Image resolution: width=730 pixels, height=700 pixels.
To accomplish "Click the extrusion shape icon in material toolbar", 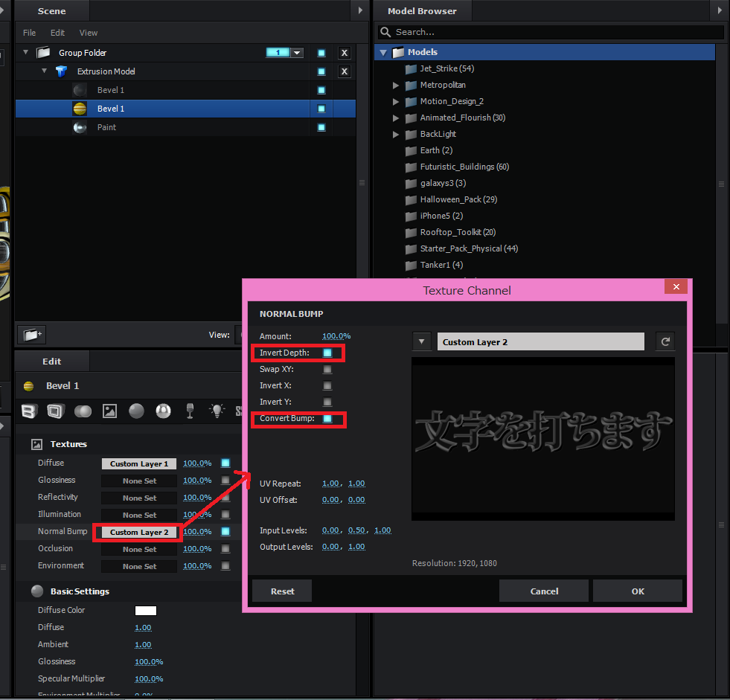I will point(56,411).
